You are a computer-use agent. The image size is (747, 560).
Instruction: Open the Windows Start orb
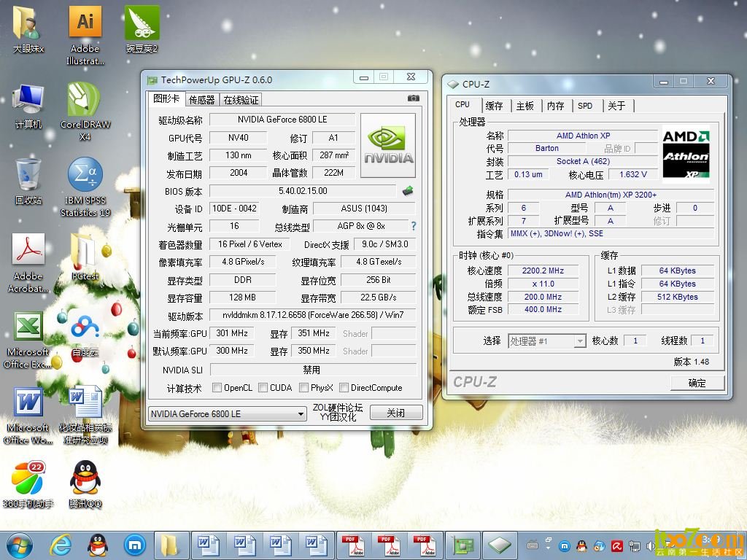tap(20, 545)
